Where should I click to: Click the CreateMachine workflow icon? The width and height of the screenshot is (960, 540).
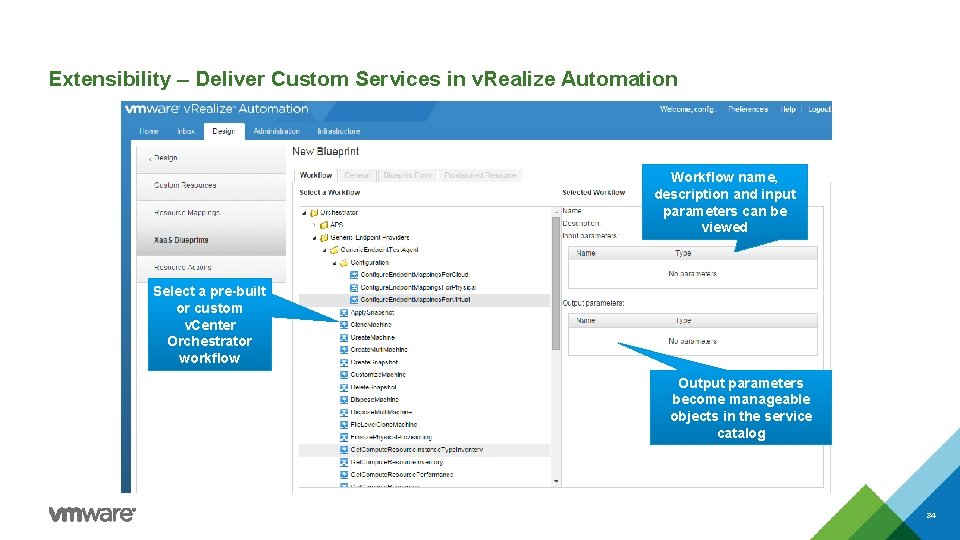point(344,338)
